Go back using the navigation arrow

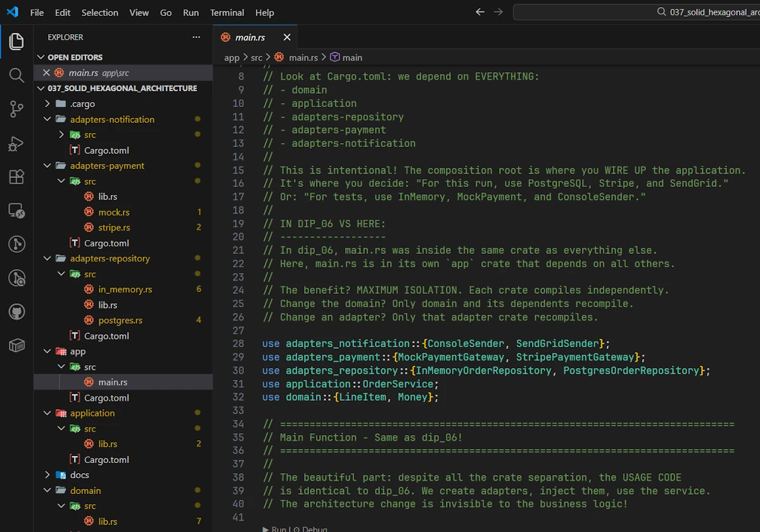point(480,12)
